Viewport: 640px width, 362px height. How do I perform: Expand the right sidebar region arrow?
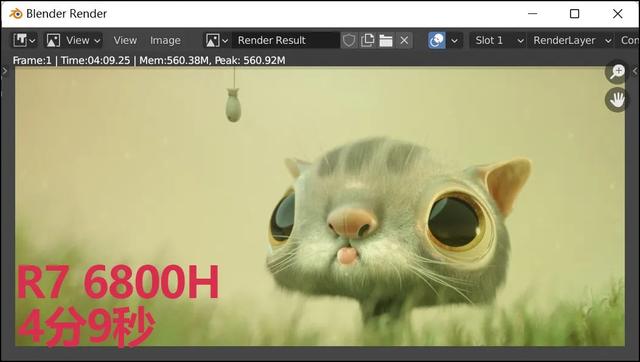coord(635,71)
